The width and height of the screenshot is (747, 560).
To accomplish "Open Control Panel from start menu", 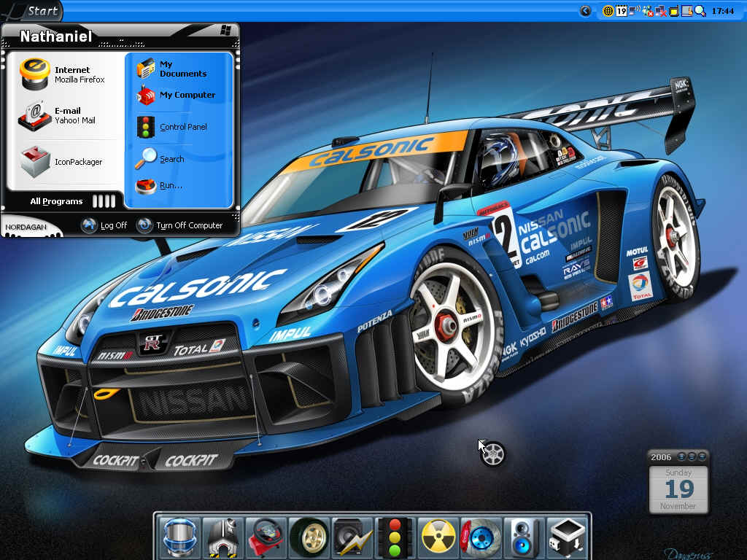I will tap(172, 127).
